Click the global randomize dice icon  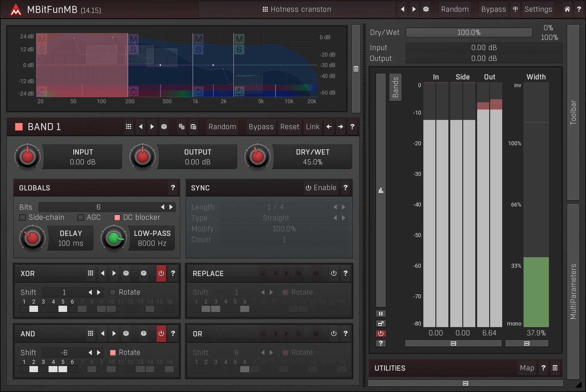coord(426,9)
